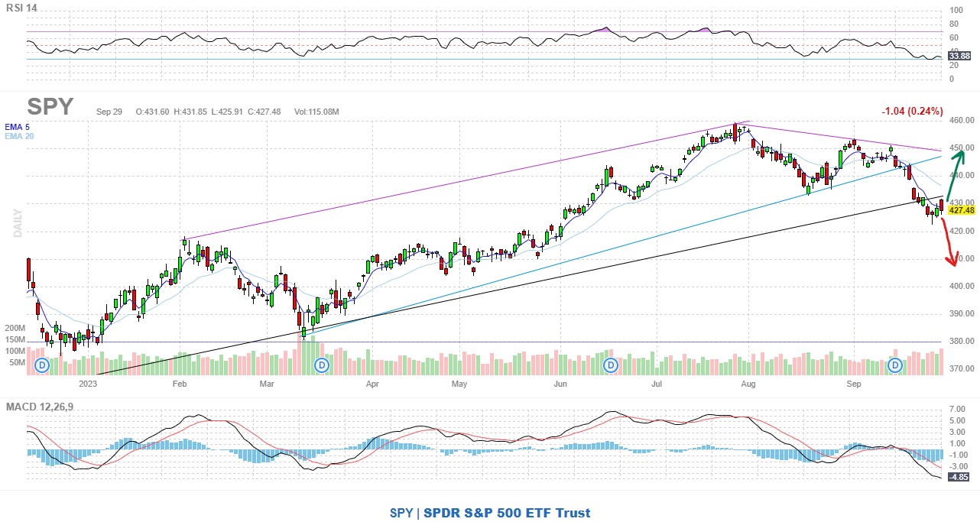Click the Jul label on time axis
This screenshot has width=980, height=522.
pos(656,385)
